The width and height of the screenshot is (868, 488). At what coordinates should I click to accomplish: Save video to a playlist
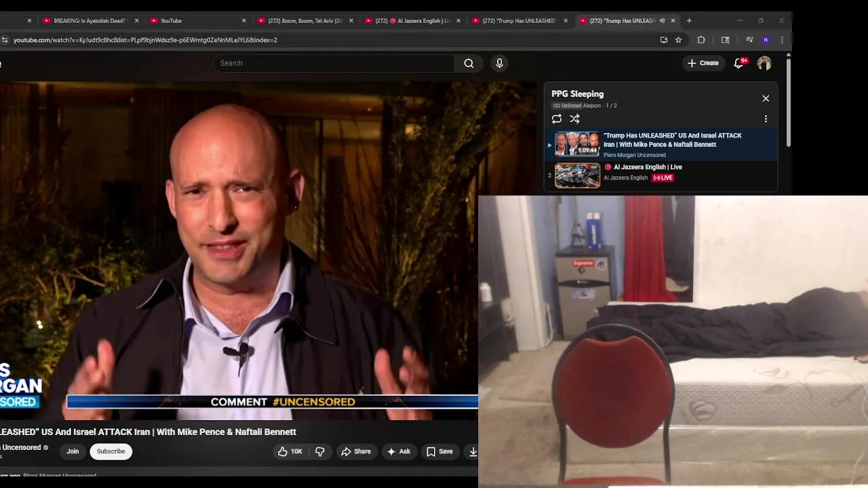439,451
